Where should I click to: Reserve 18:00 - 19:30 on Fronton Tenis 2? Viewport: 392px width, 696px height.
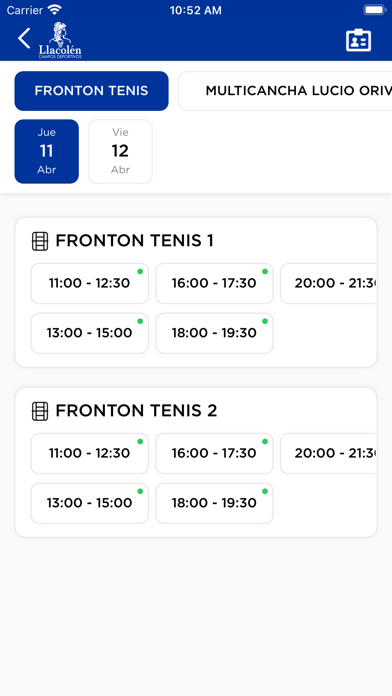coord(214,503)
